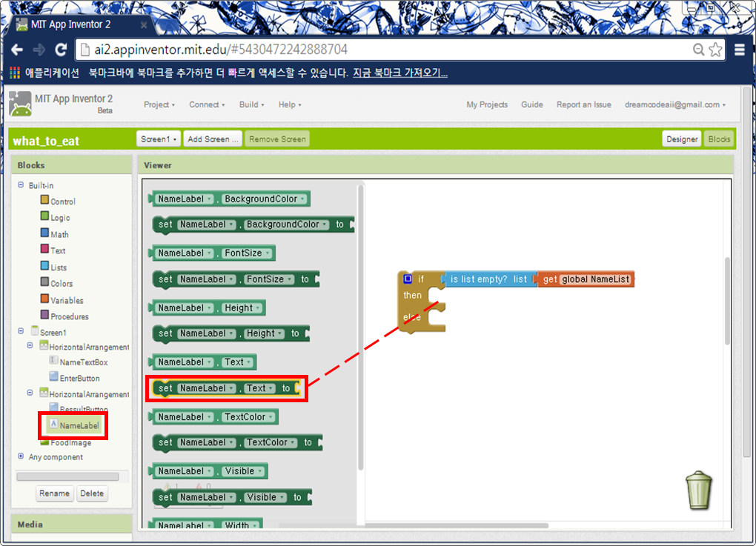Switch to Designer view
This screenshot has width=756, height=546.
click(x=682, y=139)
